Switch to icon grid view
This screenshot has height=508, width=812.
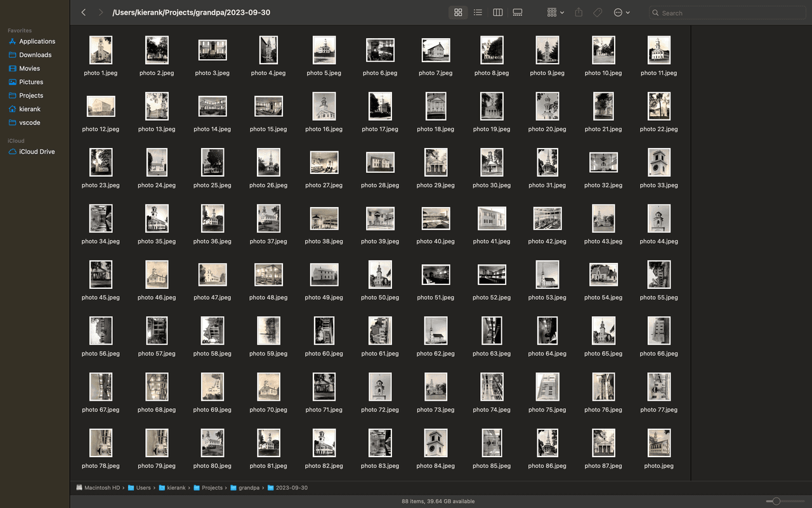458,13
